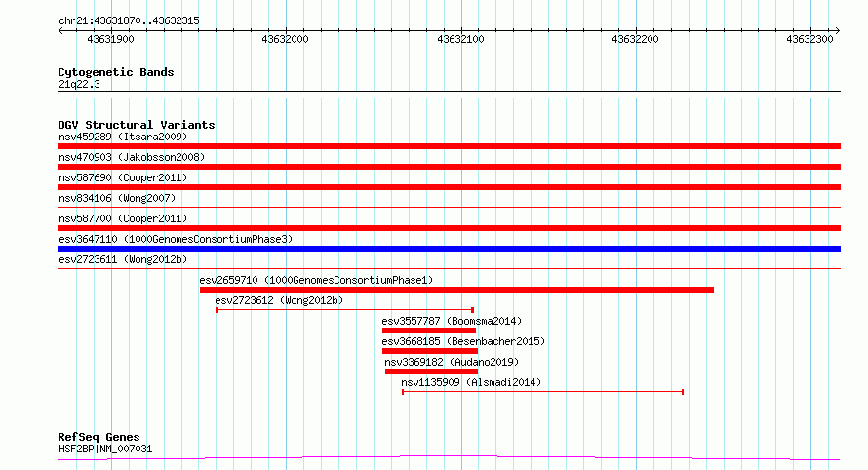Select the esv2723611 (Wong2012b) thin variant line
This screenshot has width=868, height=470.
(x=449, y=269)
